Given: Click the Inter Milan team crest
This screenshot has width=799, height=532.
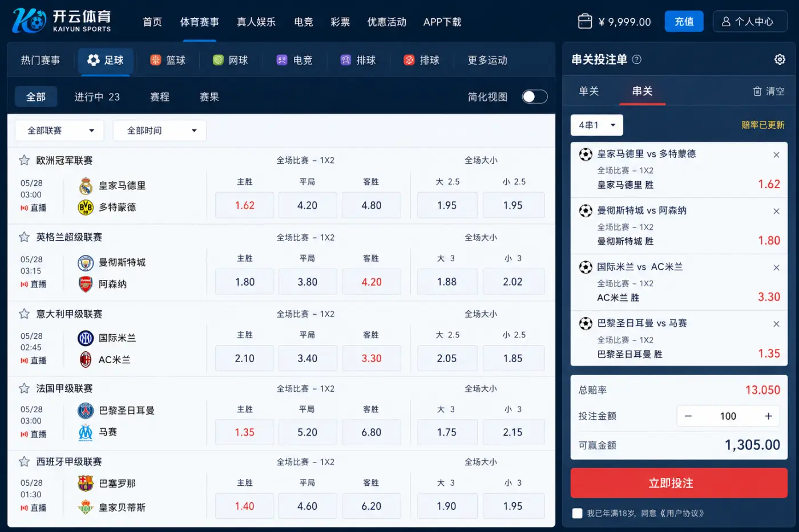Looking at the screenshot, I should (86, 338).
